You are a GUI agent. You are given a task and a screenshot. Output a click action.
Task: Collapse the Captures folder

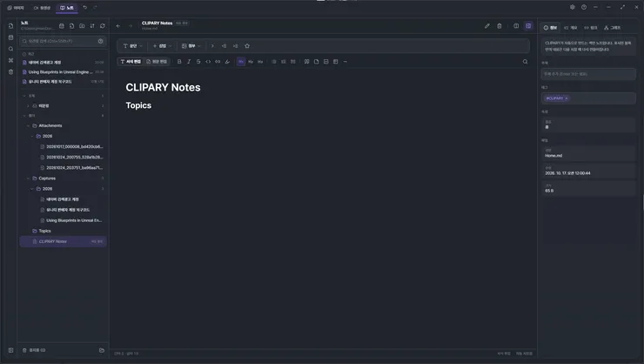29,179
